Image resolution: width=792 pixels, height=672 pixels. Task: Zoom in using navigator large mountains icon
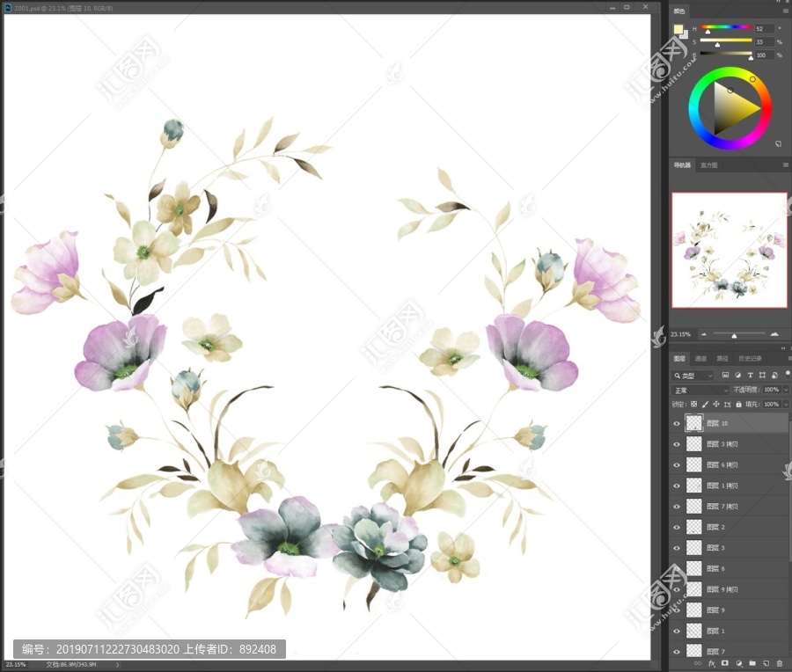774,333
